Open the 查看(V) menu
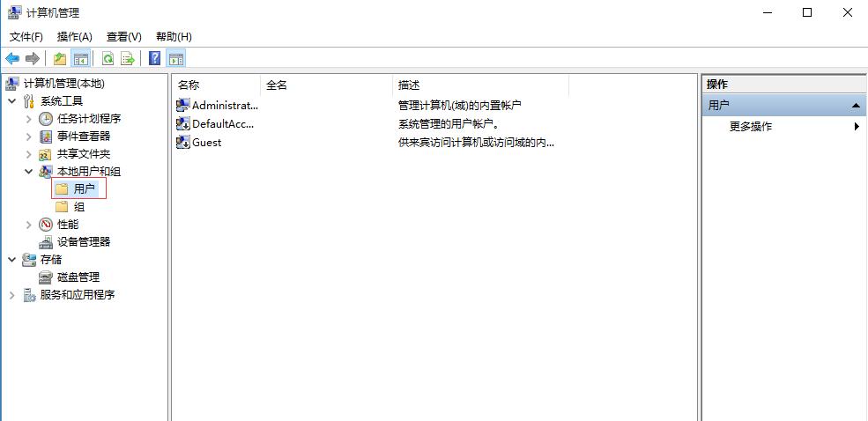The width and height of the screenshot is (868, 421). point(124,36)
